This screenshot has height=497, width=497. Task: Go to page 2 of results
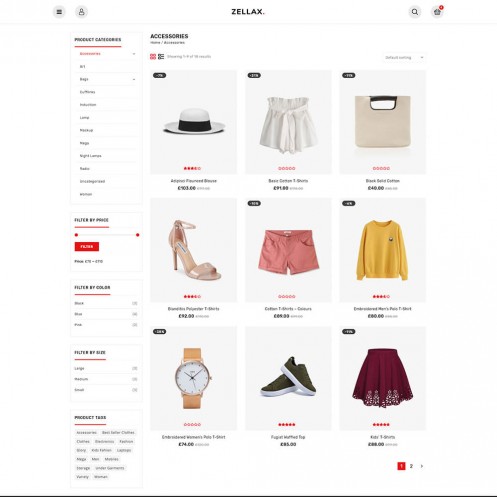click(411, 466)
